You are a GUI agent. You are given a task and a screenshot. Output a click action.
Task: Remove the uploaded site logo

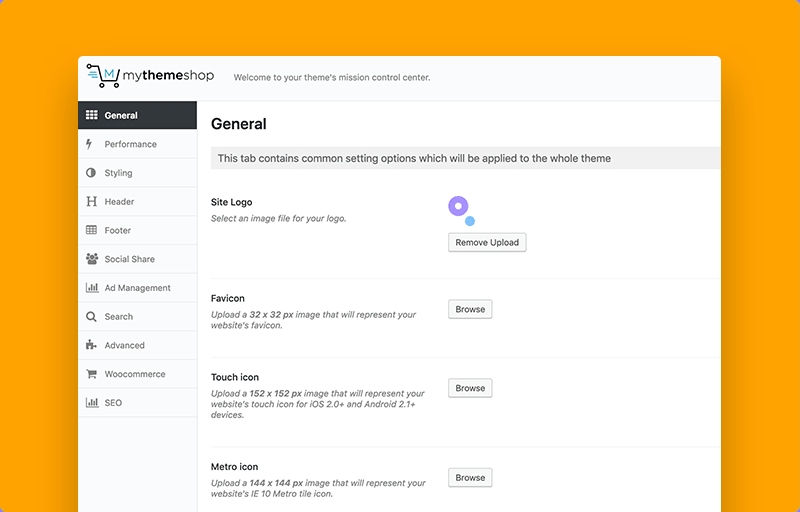(487, 242)
